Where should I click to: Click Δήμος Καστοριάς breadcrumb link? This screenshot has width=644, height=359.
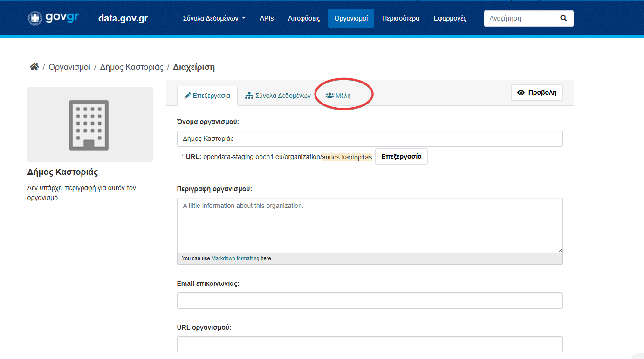[x=131, y=67]
